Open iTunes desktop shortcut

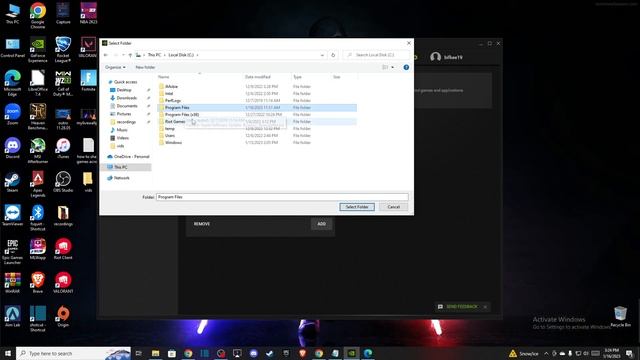(x=63, y=148)
